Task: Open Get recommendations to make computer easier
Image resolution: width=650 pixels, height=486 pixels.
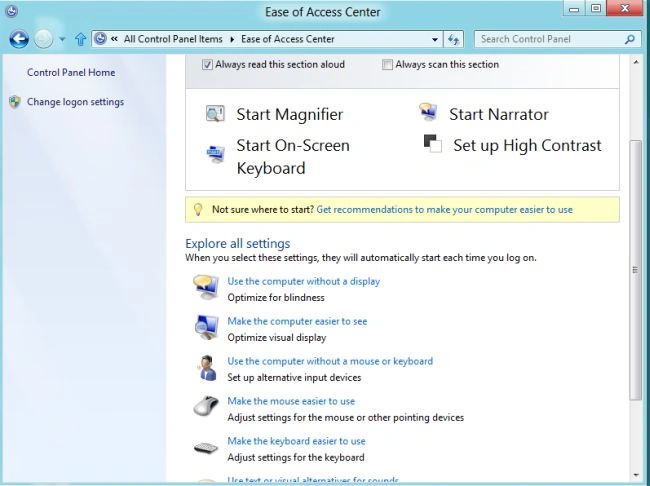Action: click(444, 210)
